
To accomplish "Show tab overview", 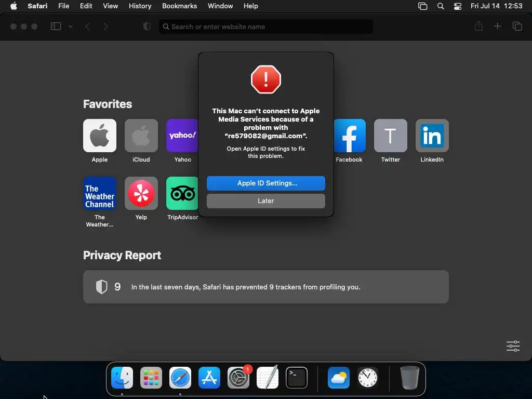I will pyautogui.click(x=517, y=26).
